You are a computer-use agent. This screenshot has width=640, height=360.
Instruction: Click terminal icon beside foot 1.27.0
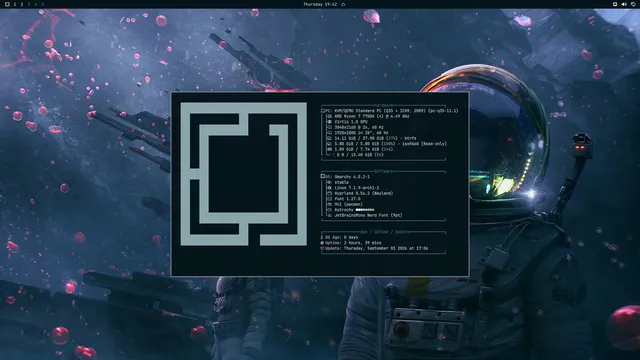coord(329,199)
